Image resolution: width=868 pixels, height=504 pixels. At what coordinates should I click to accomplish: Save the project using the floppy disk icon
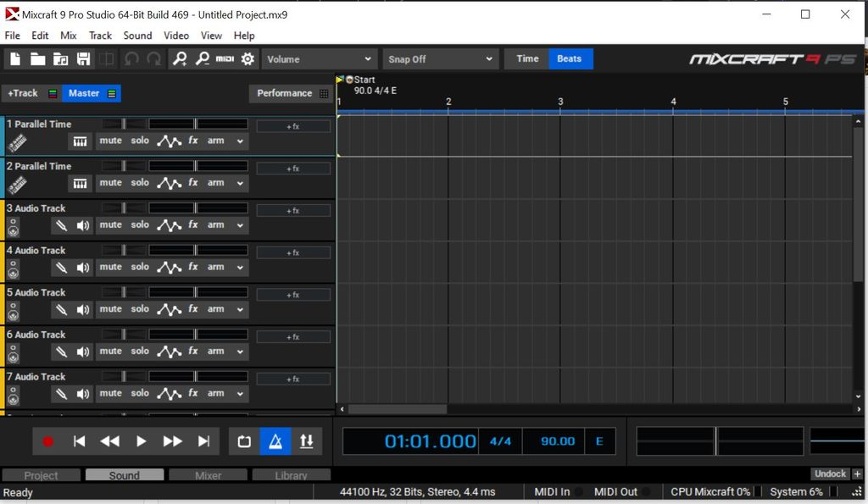point(83,58)
